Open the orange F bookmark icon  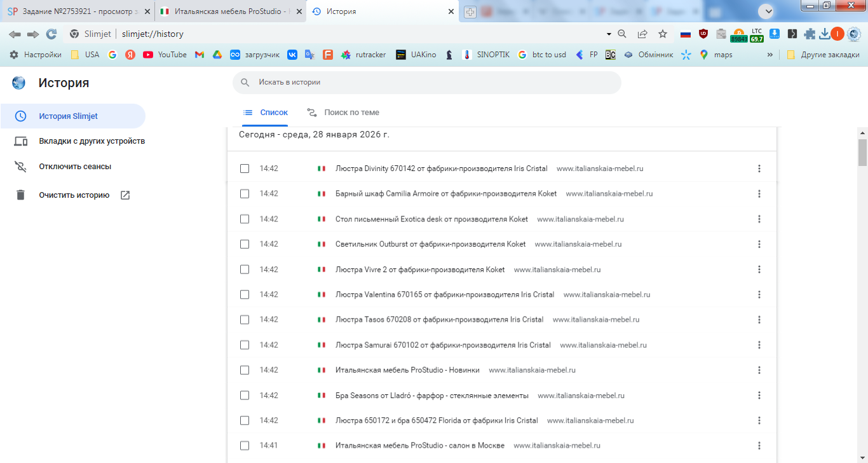click(328, 55)
